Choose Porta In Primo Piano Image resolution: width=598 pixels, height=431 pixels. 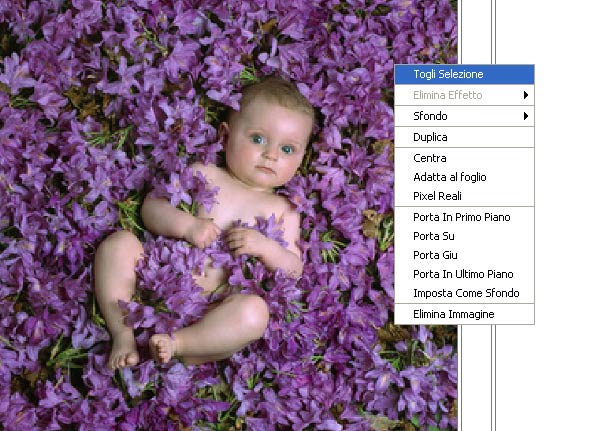[464, 217]
